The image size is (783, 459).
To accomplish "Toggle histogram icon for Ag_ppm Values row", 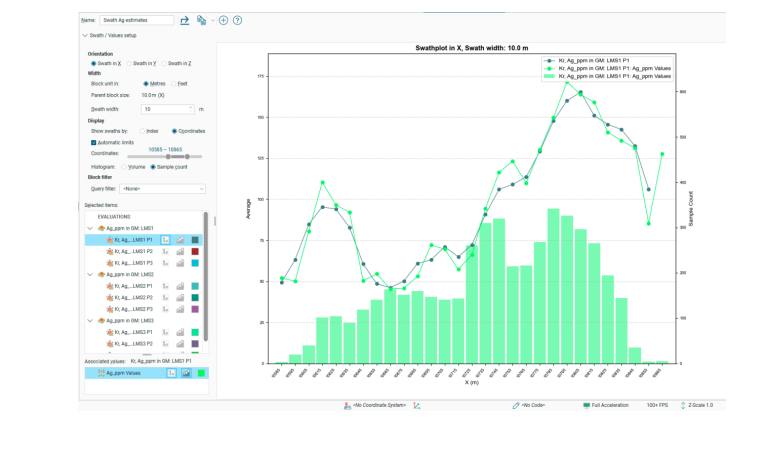I will click(x=186, y=373).
